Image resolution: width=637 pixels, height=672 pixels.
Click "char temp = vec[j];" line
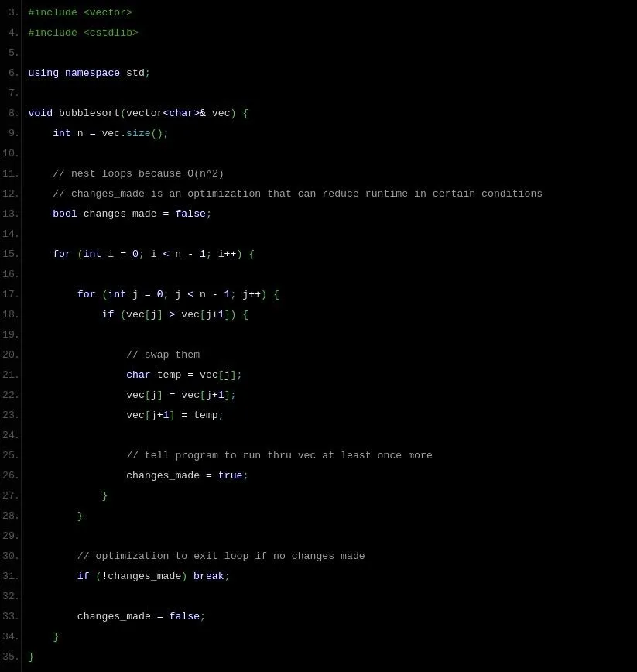[x=183, y=375]
